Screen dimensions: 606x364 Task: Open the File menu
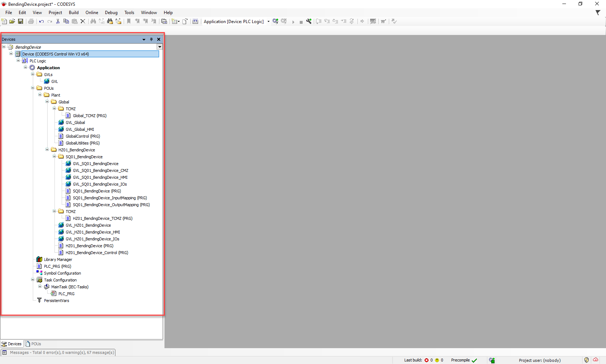tap(9, 13)
